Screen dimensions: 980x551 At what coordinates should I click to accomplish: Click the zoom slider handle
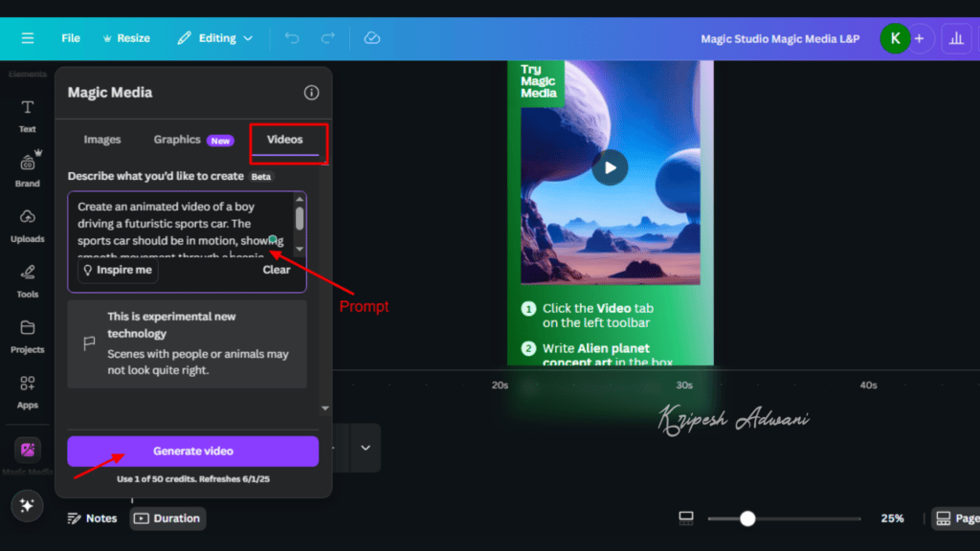coord(747,518)
